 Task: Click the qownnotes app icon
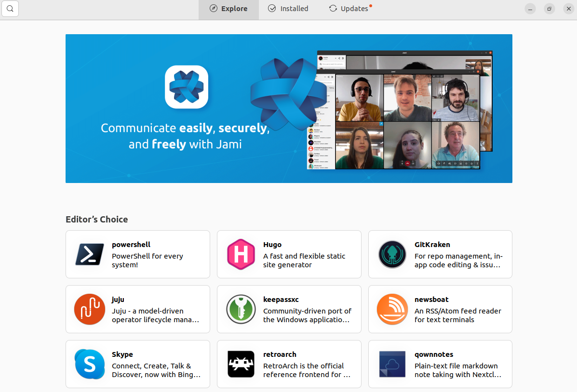coord(392,364)
